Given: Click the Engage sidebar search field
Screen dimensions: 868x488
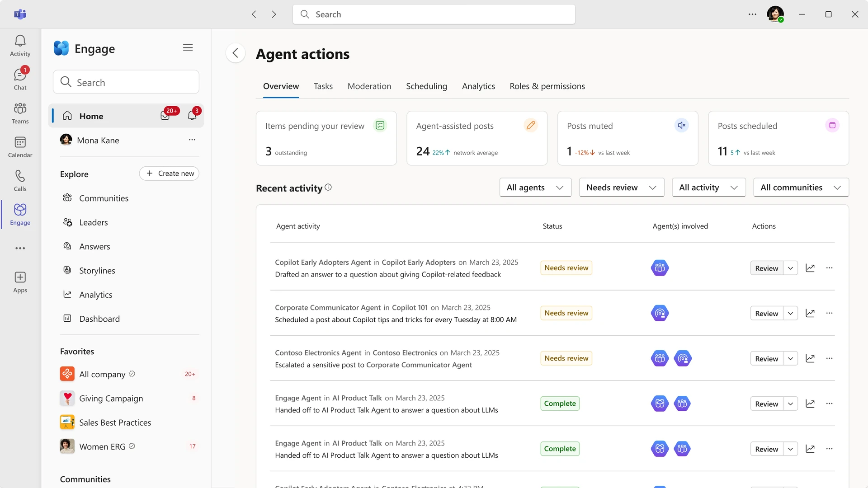Looking at the screenshot, I should click(x=126, y=82).
